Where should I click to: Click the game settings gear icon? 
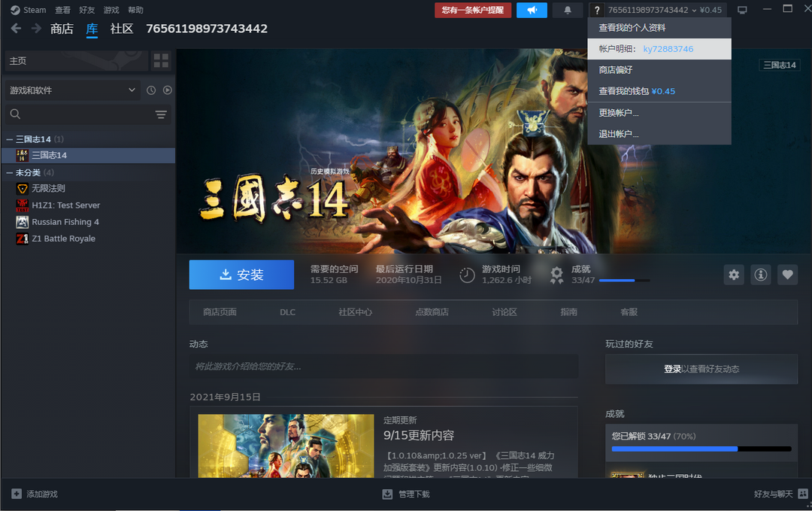point(734,275)
